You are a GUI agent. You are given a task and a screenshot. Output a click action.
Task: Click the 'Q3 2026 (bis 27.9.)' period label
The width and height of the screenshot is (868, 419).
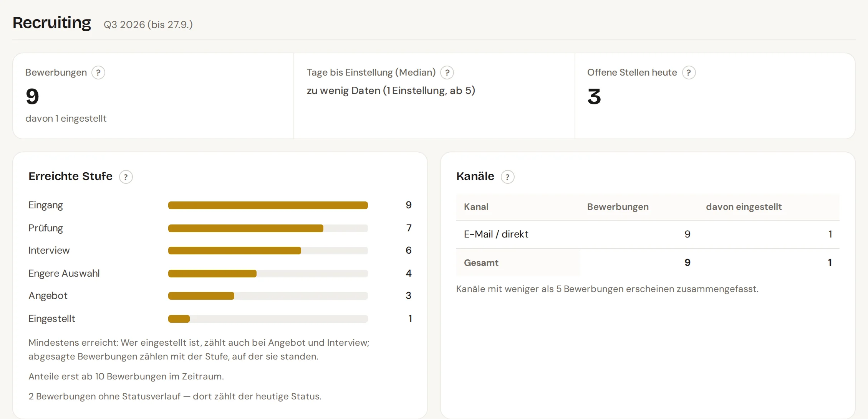tap(148, 25)
